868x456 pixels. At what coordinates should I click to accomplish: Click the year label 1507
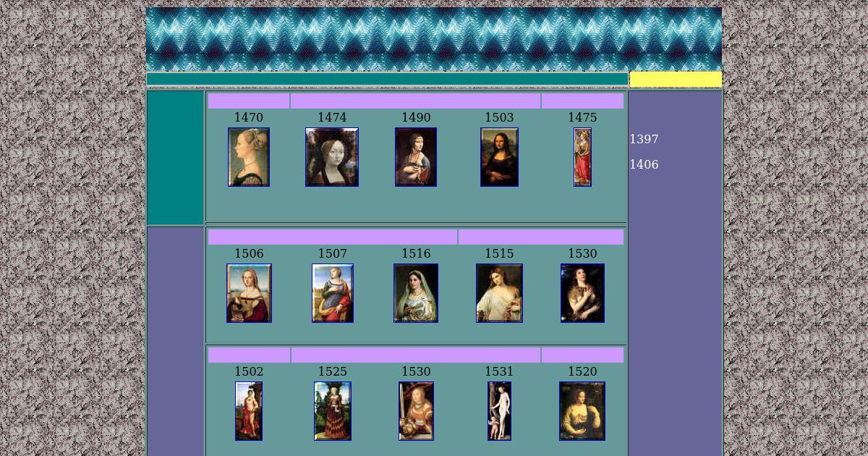click(x=333, y=253)
